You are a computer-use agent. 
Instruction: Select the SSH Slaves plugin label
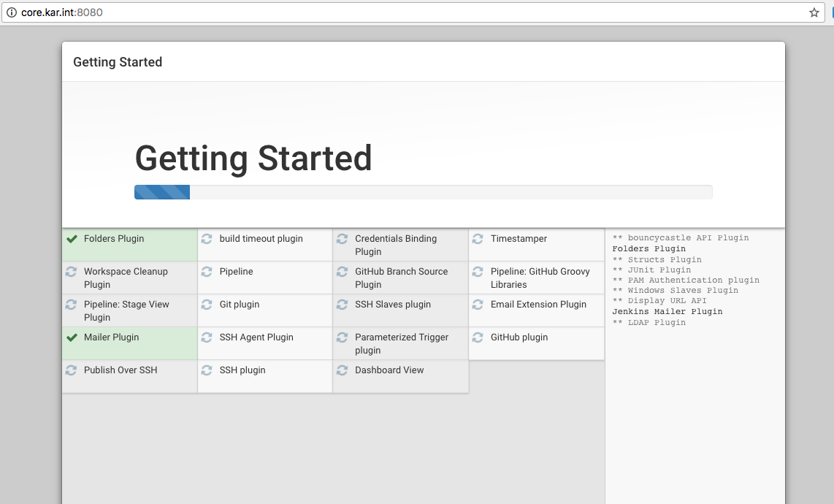[393, 305]
